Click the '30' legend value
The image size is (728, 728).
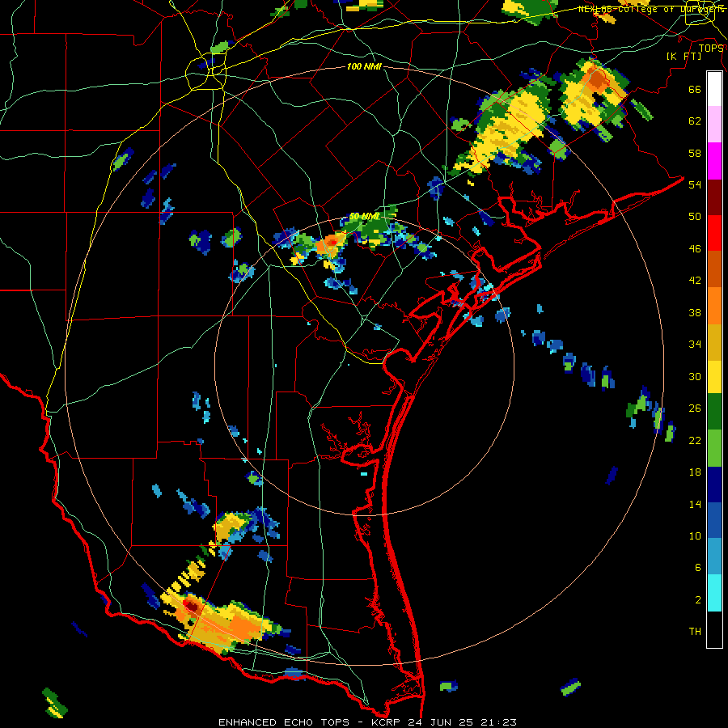click(695, 376)
